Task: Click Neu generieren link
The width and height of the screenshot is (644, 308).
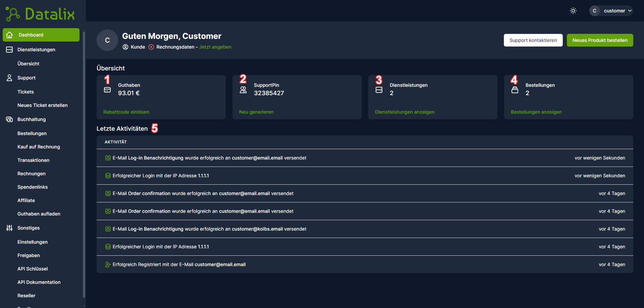Action: pos(256,112)
